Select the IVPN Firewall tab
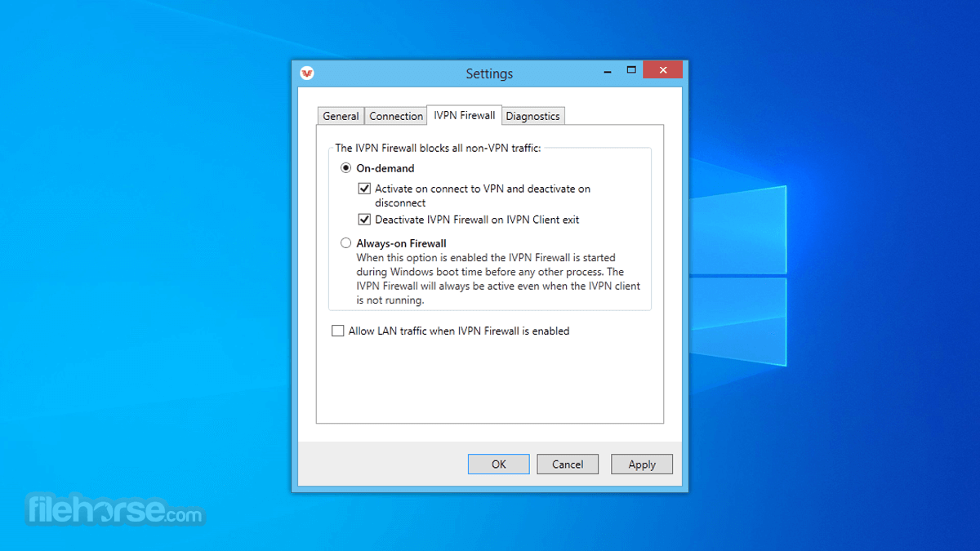980x551 pixels. click(464, 115)
